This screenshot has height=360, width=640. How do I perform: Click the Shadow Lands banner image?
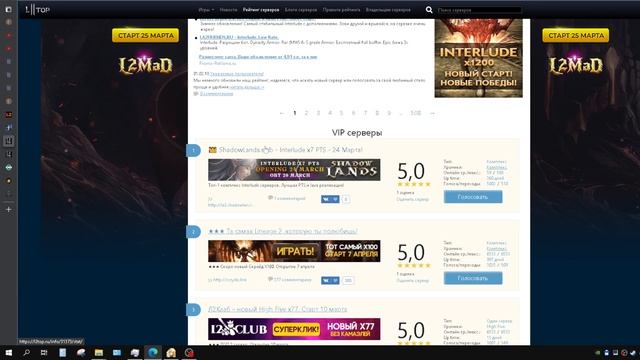tap(294, 170)
